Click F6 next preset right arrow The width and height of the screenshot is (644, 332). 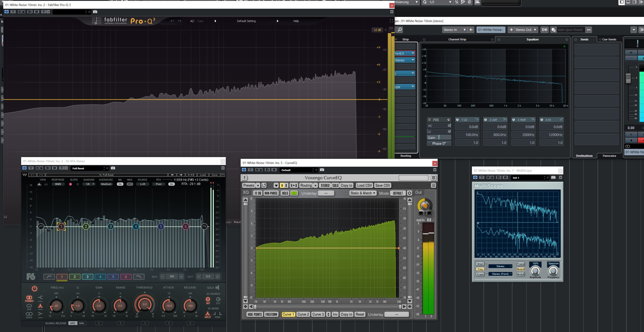point(181,175)
